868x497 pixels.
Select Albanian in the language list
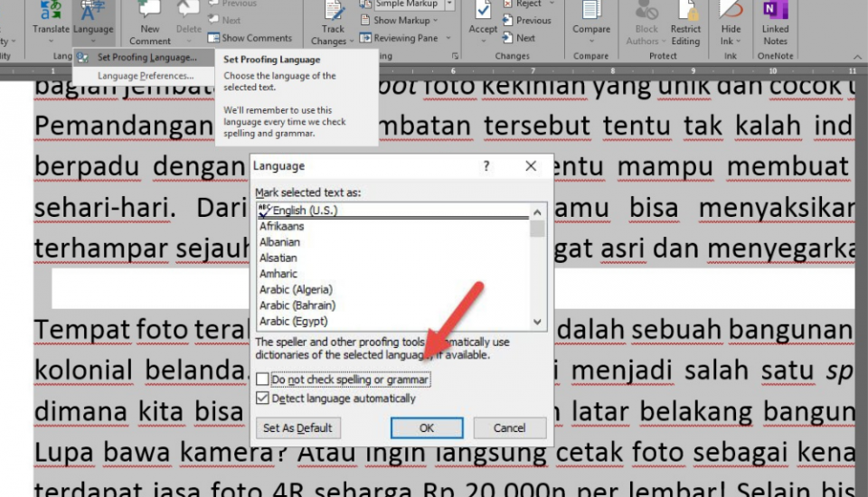[393, 242]
